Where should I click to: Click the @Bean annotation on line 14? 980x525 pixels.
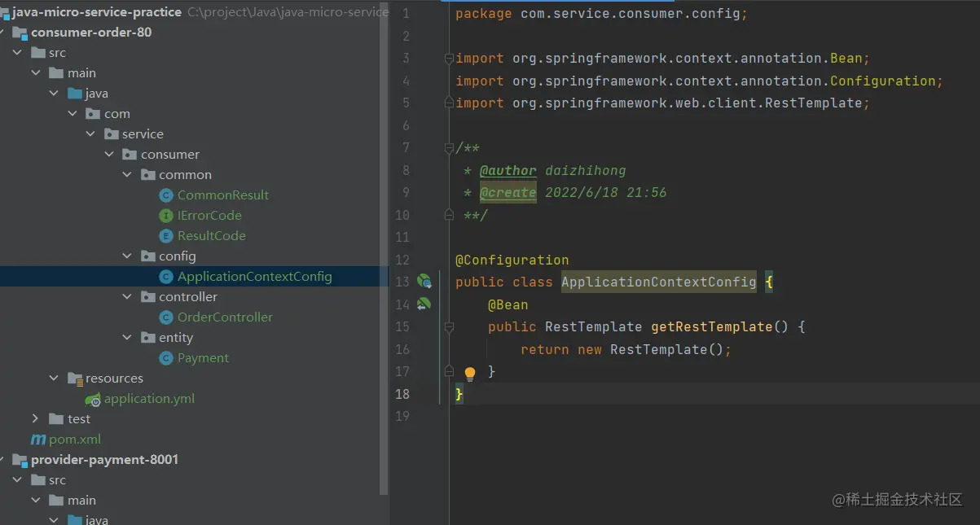point(508,305)
